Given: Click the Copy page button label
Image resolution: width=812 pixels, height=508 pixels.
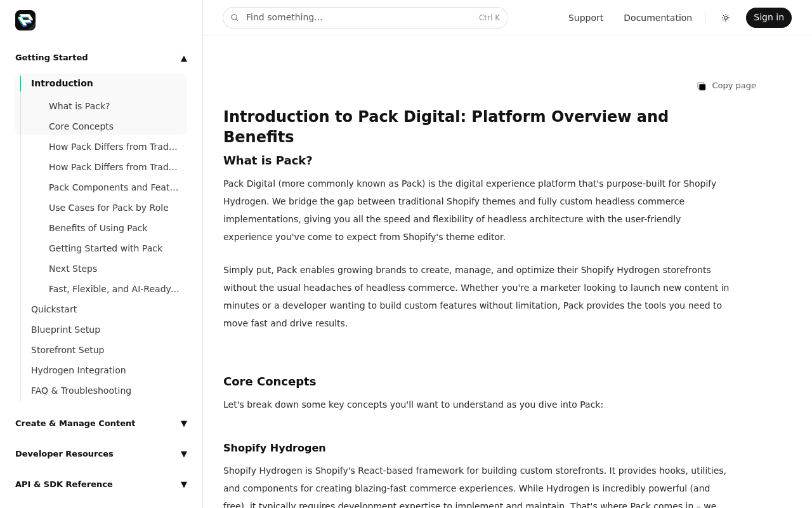Looking at the screenshot, I should 734,86.
